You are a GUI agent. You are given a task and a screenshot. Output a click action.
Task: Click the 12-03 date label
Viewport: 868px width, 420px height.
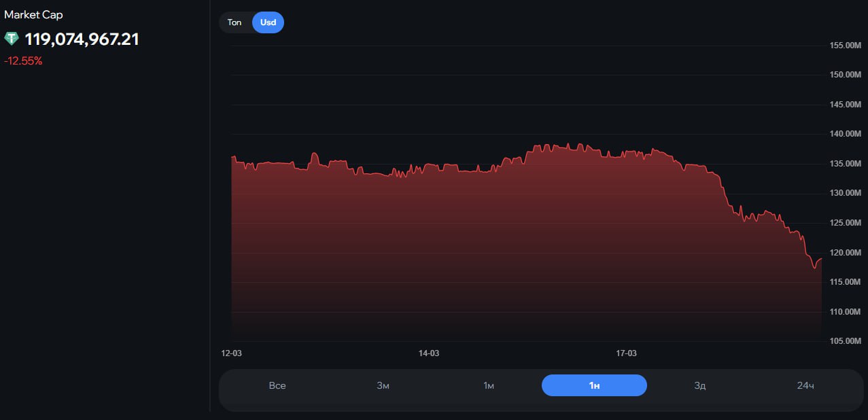232,353
